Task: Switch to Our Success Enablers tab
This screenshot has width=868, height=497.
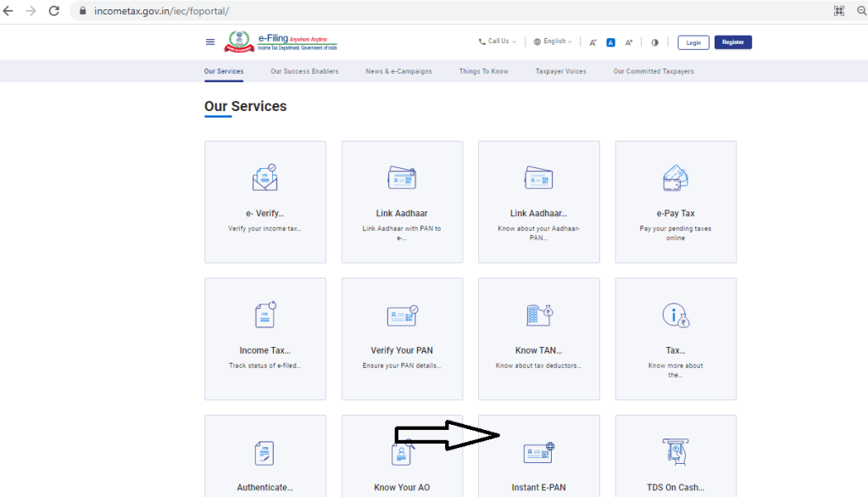Action: click(304, 71)
